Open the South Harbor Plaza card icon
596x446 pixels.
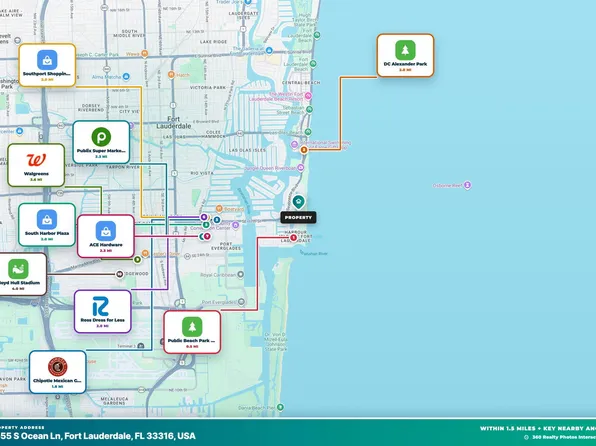click(47, 219)
